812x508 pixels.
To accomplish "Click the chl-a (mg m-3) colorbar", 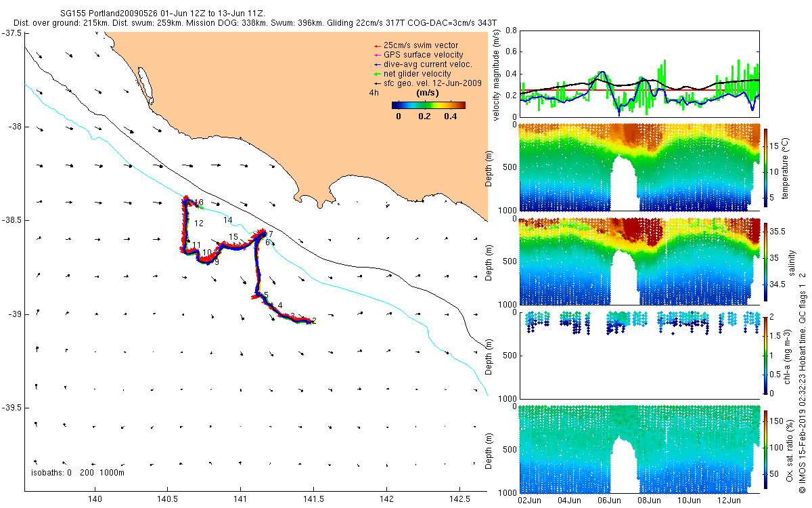I will [765, 354].
